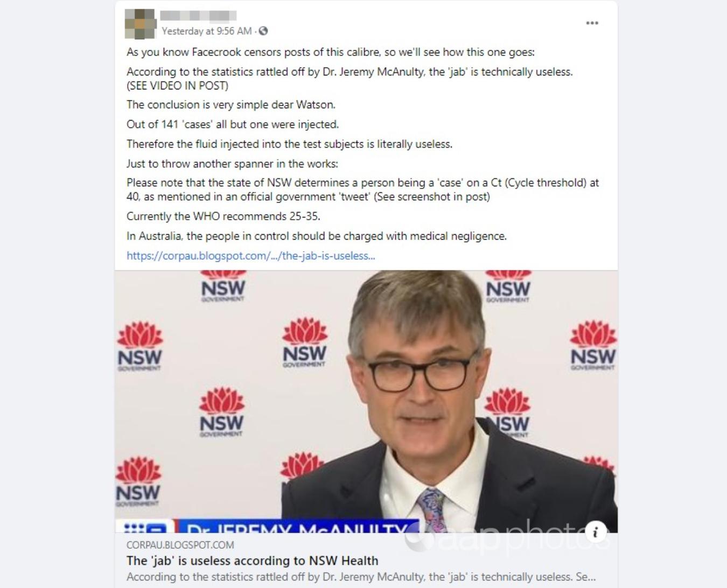The height and width of the screenshot is (588, 727).
Task: Click the '(SEE VIDEO IN POST)' text
Action: click(x=178, y=86)
